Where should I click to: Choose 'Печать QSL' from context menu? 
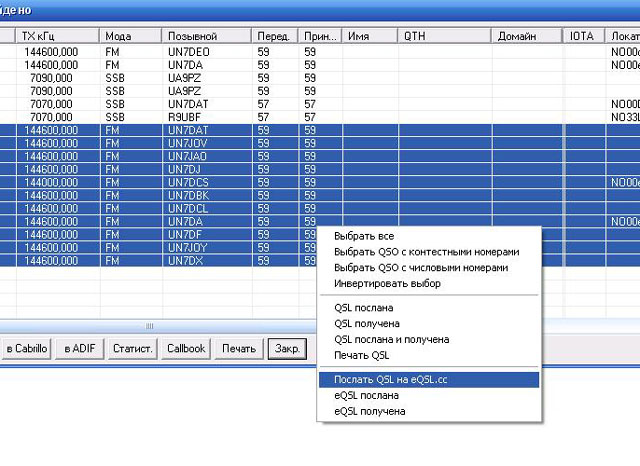(x=361, y=356)
